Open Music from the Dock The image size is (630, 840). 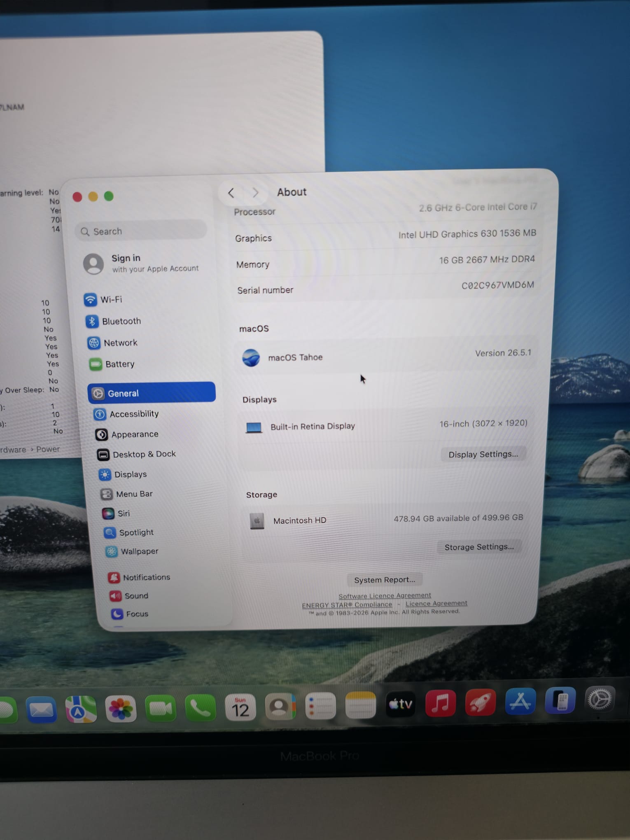[x=440, y=703]
